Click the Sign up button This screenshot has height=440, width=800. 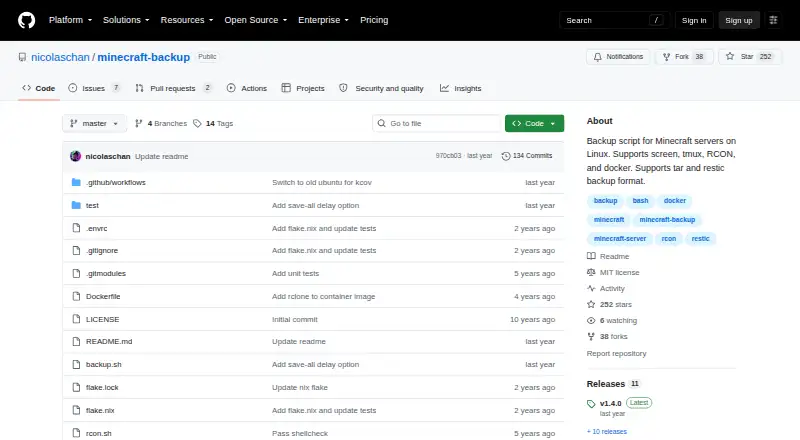point(739,20)
